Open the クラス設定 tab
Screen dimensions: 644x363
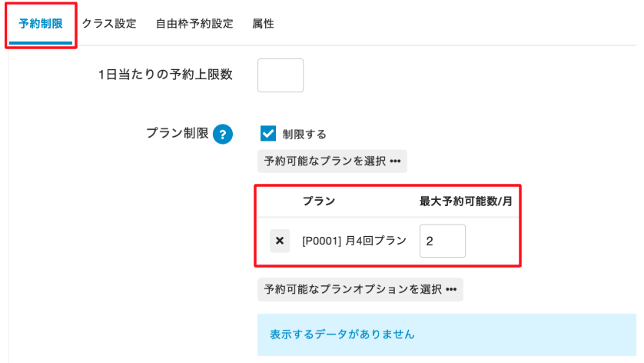pos(109,24)
